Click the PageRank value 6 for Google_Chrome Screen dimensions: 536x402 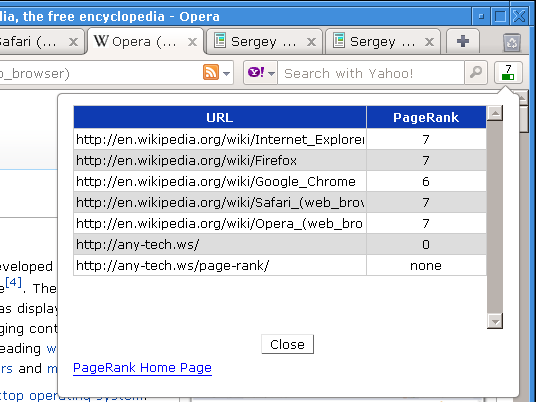coord(426,181)
